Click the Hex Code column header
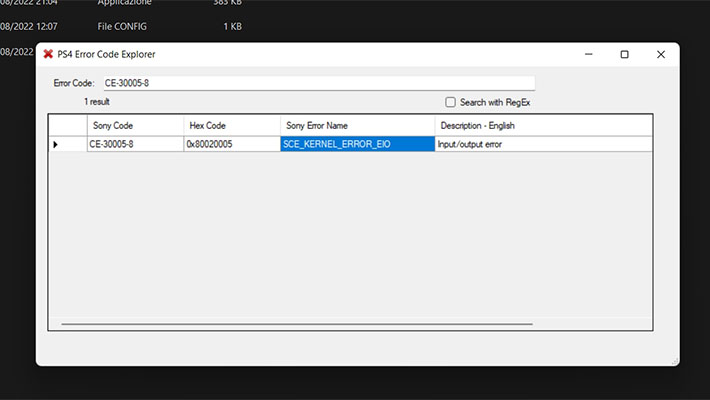The height and width of the screenshot is (400, 710). pos(232,125)
